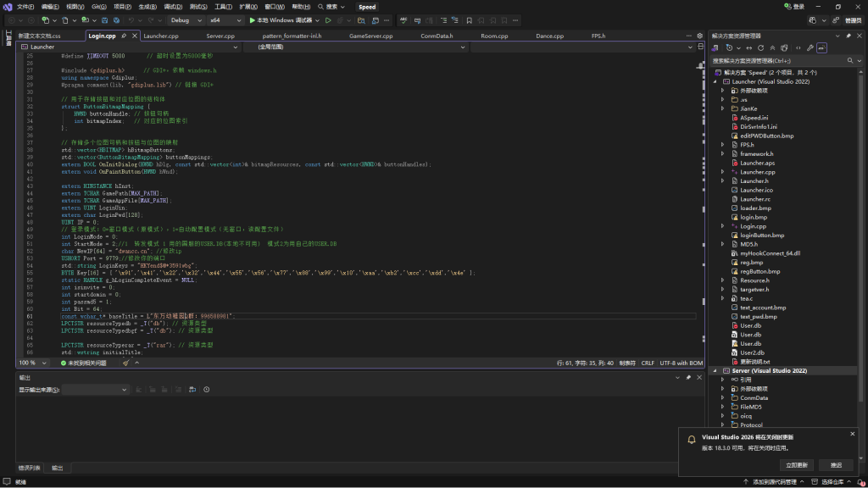This screenshot has height=488, width=868.
Task: Click the notification bell icon in popup
Action: click(x=692, y=441)
